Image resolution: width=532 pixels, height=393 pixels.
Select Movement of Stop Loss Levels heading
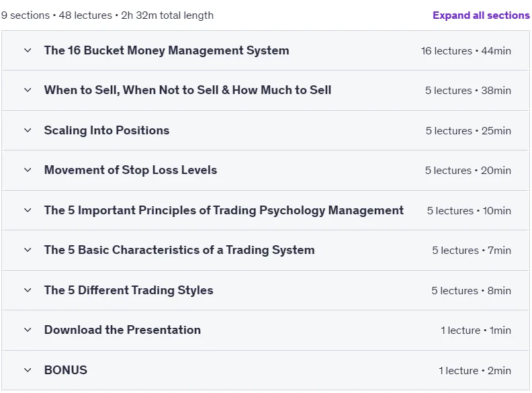pyautogui.click(x=130, y=170)
